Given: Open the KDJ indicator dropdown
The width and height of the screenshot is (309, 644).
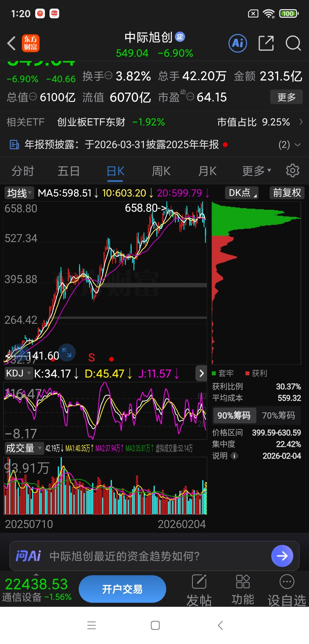Looking at the screenshot, I should pos(19,373).
